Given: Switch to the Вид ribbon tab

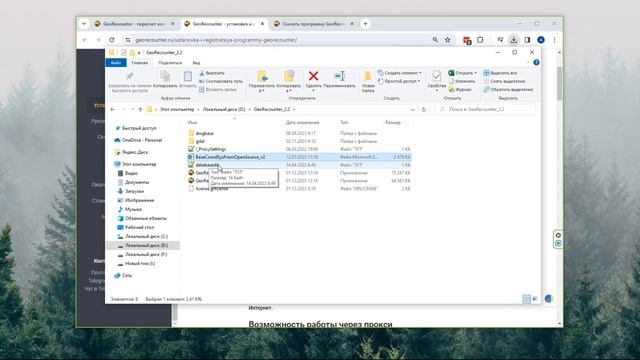Looking at the screenshot, I should (196, 63).
